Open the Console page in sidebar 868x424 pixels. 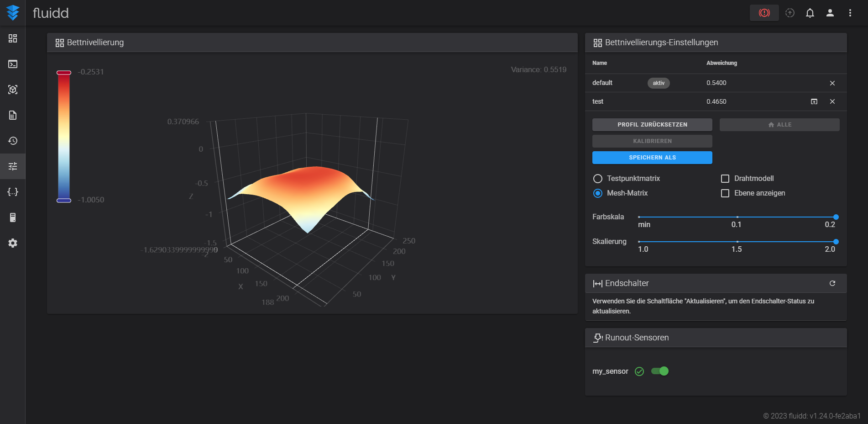click(x=13, y=64)
